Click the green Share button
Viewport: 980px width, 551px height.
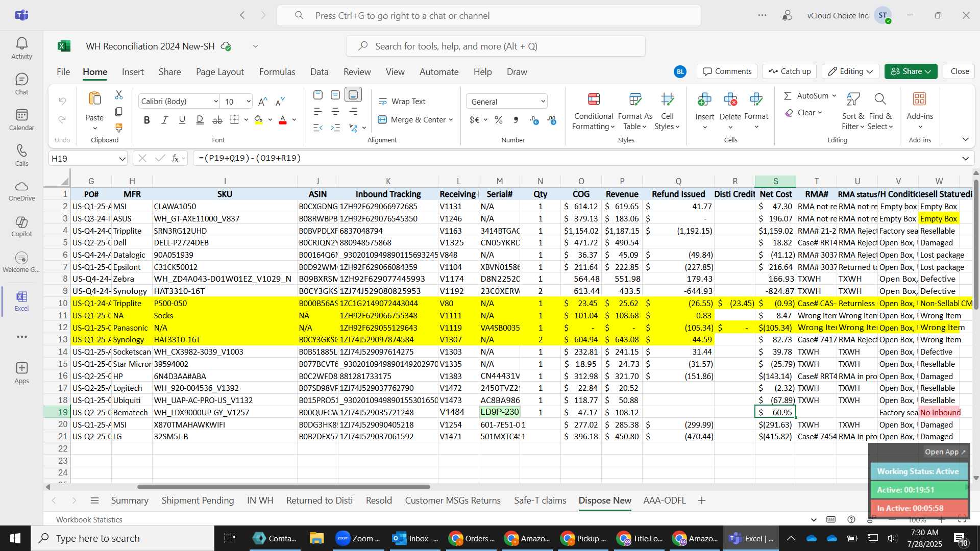point(911,71)
